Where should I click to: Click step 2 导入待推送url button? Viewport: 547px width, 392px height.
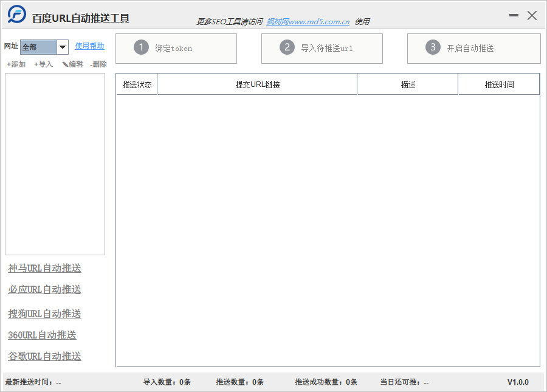point(322,49)
